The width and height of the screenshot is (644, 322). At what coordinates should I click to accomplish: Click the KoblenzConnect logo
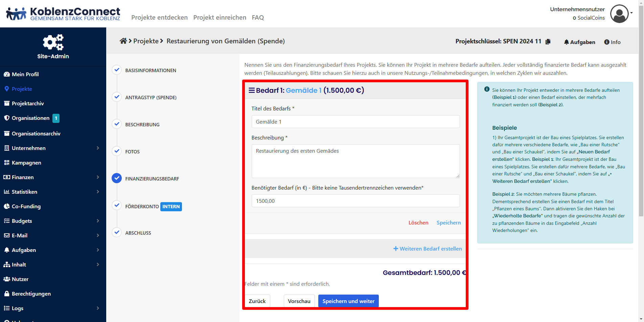(63, 14)
